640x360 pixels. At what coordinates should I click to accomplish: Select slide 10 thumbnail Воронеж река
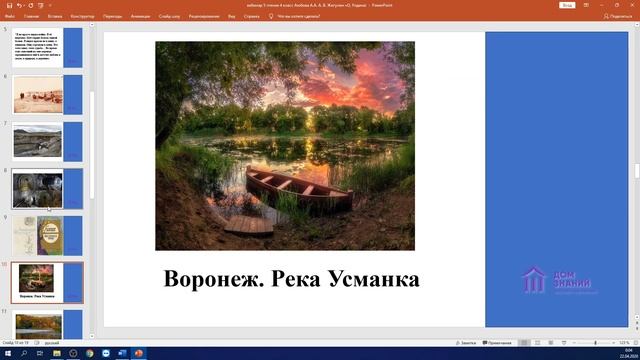tap(47, 283)
